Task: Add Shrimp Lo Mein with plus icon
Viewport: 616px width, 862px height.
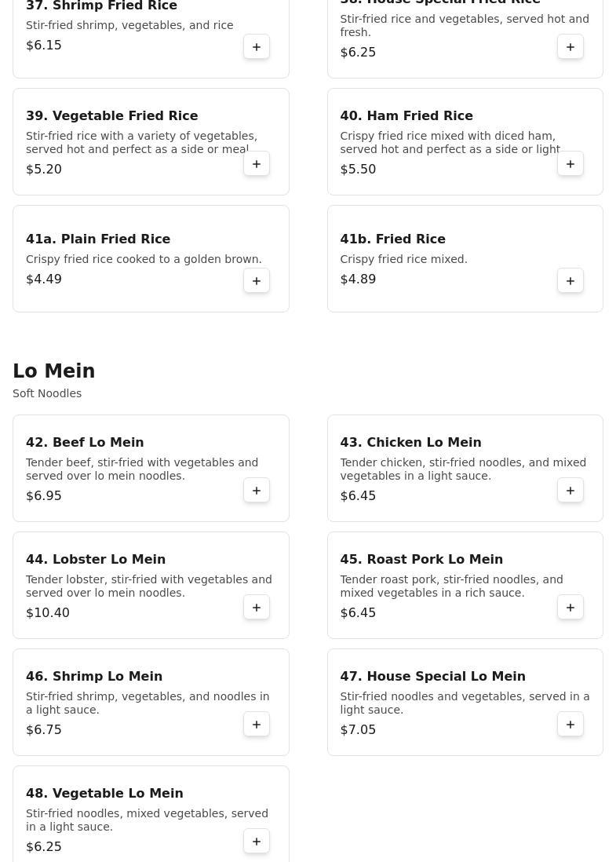Action: pyautogui.click(x=257, y=725)
